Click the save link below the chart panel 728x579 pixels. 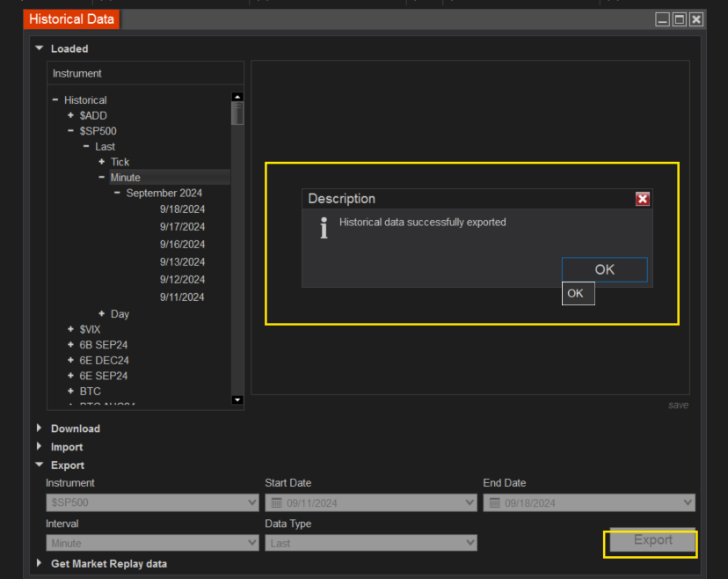click(678, 405)
